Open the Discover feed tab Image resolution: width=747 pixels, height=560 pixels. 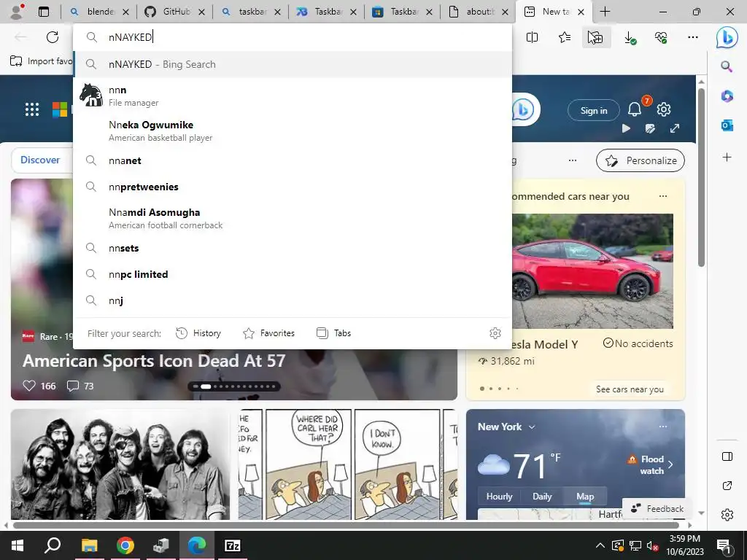tap(40, 160)
